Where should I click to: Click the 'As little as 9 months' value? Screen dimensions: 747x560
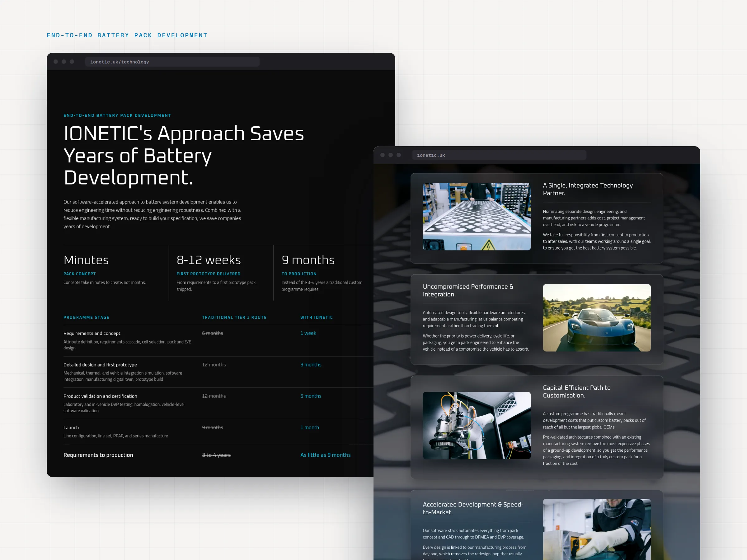point(326,455)
